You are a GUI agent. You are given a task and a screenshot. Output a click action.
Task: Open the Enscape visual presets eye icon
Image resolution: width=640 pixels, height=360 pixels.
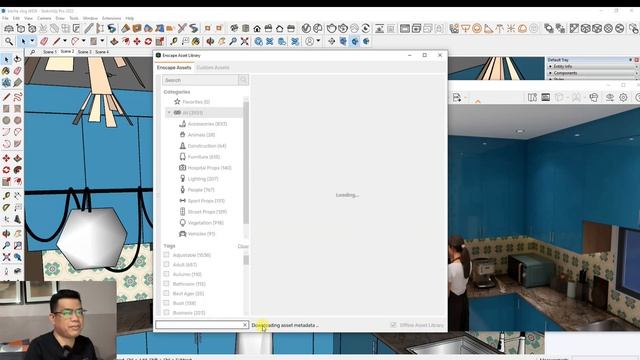[x=610, y=97]
